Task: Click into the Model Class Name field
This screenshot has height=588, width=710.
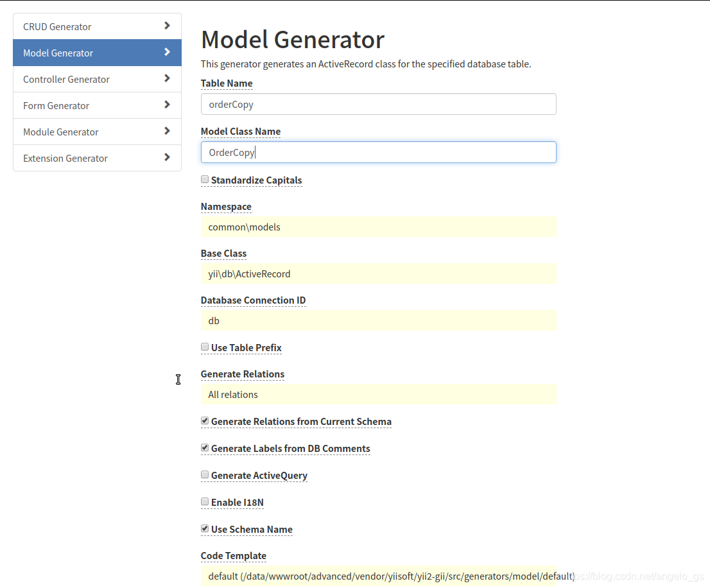Action: pos(379,152)
